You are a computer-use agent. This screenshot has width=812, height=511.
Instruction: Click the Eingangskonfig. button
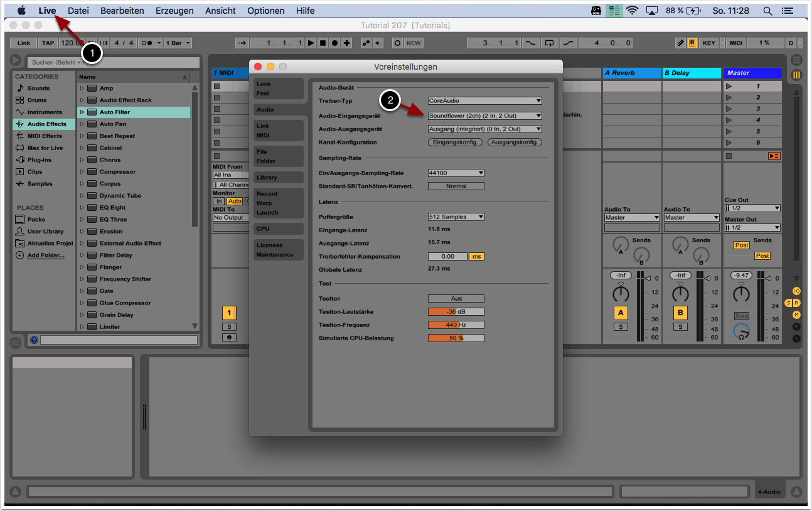click(x=455, y=142)
